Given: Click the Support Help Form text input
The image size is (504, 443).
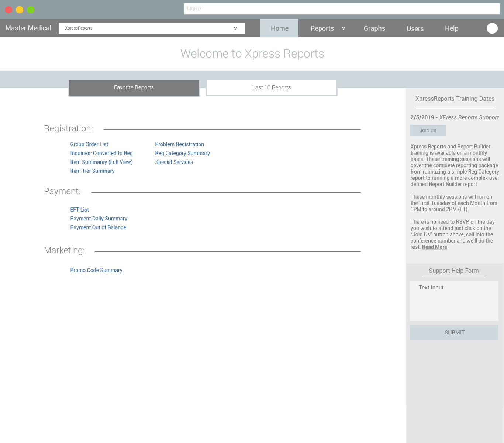Looking at the screenshot, I should click(454, 301).
